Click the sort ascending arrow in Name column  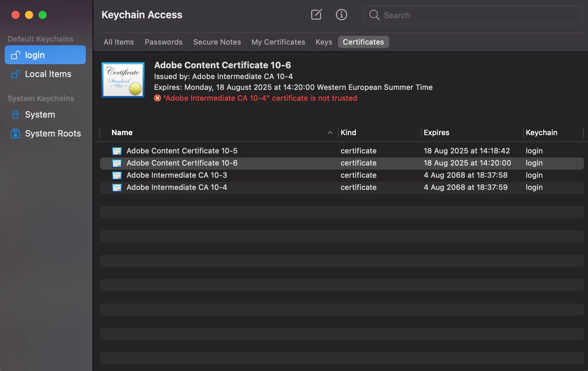click(x=330, y=132)
